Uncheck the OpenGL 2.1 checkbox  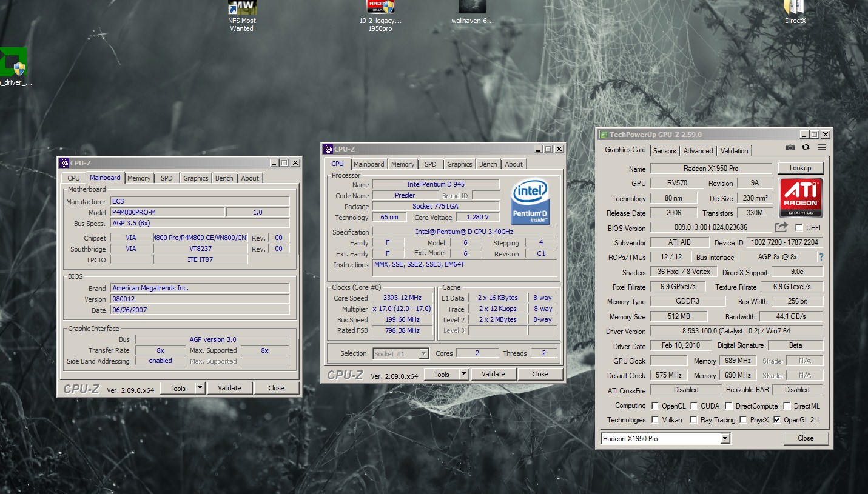pyautogui.click(x=777, y=420)
